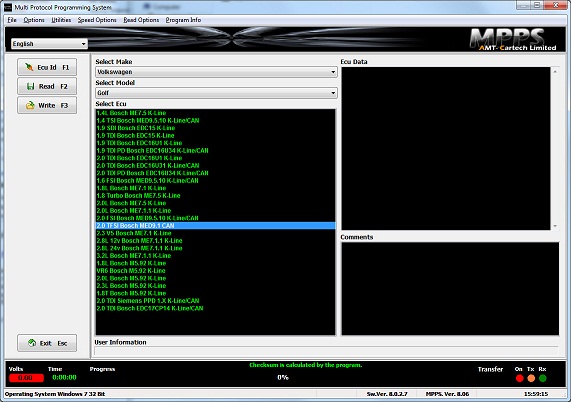Click the Ecu Data scrollbar down arrow
This screenshot has height=402, width=571.
[555, 226]
